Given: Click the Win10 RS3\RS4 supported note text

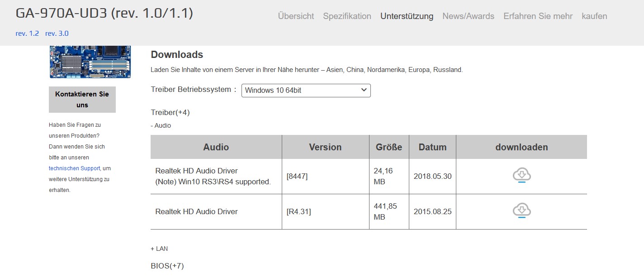Looking at the screenshot, I should click(x=213, y=182).
